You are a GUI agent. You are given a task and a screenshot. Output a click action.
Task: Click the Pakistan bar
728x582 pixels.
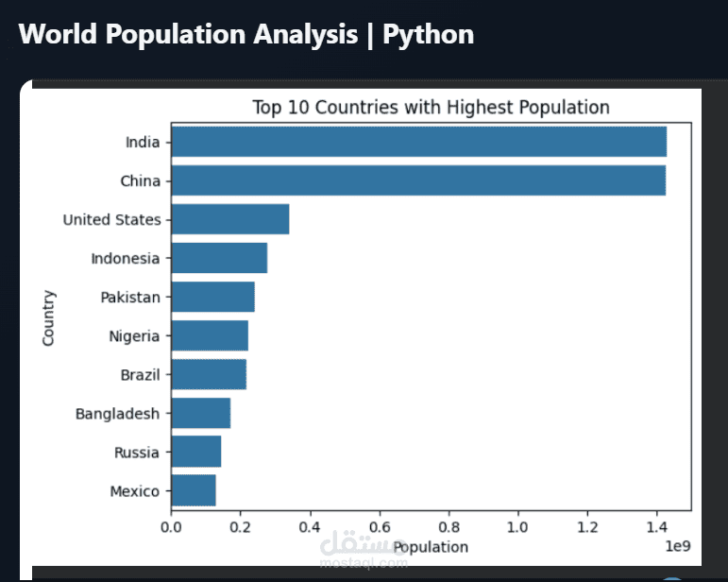pyautogui.click(x=213, y=297)
